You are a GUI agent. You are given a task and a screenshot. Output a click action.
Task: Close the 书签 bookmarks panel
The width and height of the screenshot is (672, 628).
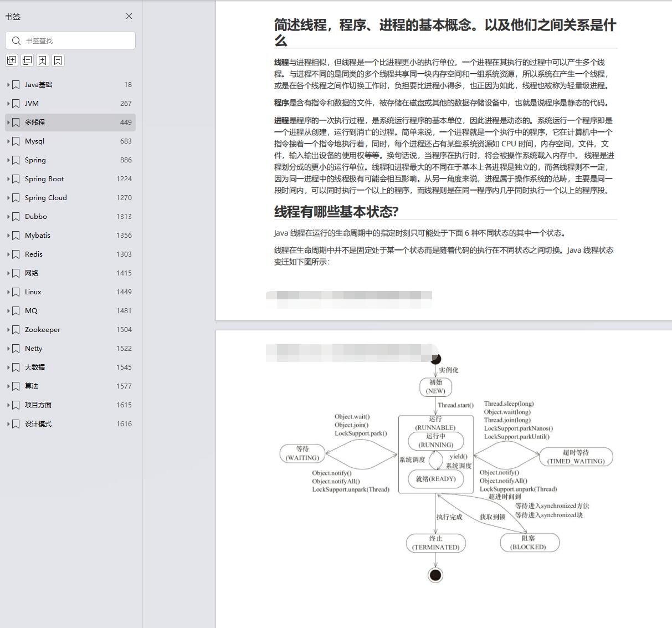(129, 16)
